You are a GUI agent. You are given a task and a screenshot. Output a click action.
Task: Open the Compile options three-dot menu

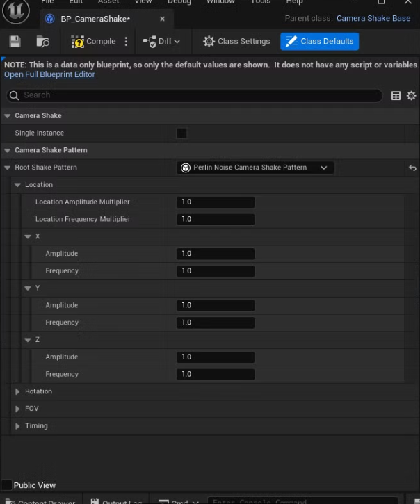(x=126, y=42)
